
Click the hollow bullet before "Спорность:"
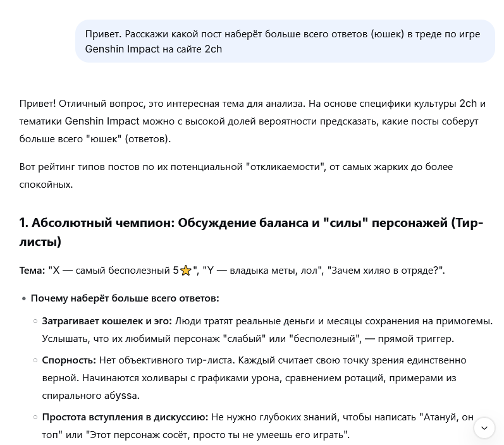[35, 360]
